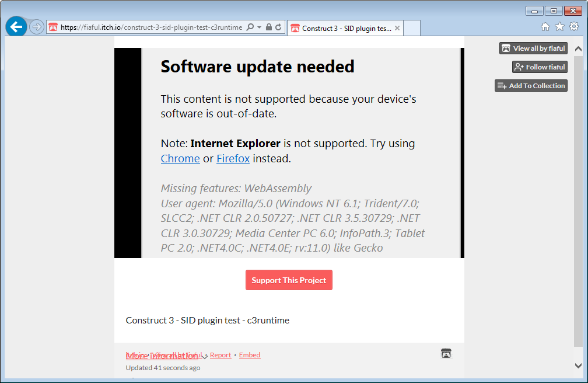Click the bold "Internet Explorer" text

pyautogui.click(x=235, y=144)
